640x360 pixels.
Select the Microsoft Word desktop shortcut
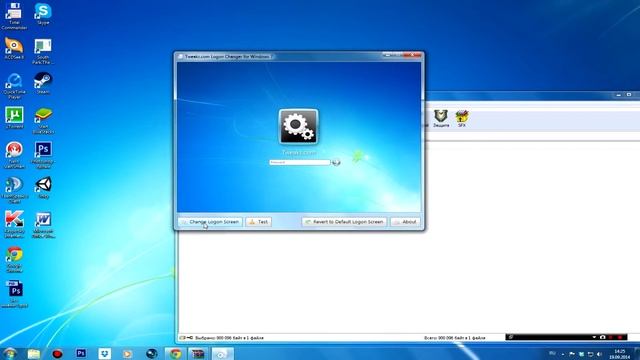point(43,225)
